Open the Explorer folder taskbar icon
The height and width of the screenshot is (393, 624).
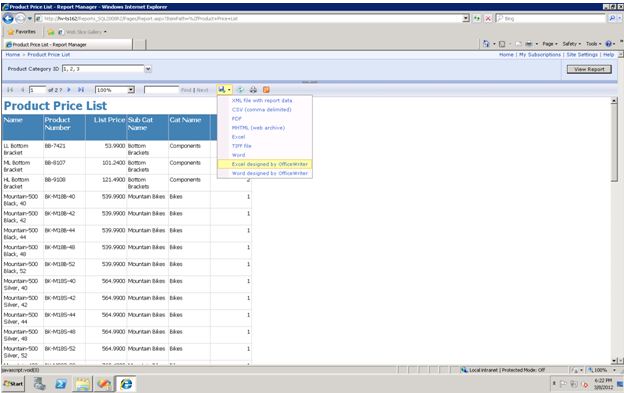point(83,384)
